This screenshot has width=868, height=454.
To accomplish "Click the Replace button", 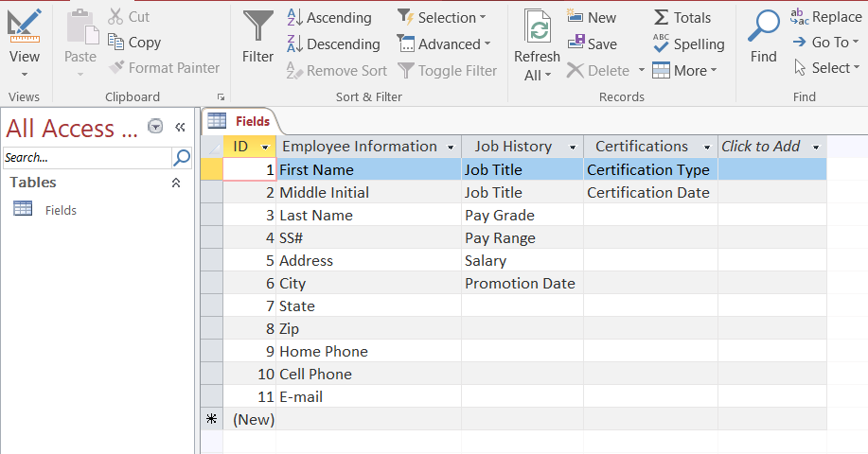I will coord(826,17).
